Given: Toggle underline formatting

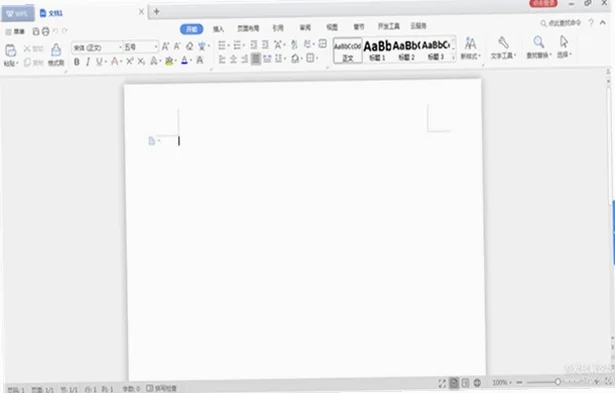Looking at the screenshot, I should (99, 62).
